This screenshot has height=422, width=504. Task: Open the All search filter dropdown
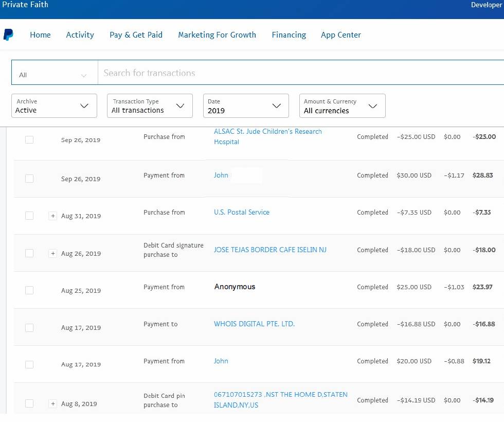[55, 73]
